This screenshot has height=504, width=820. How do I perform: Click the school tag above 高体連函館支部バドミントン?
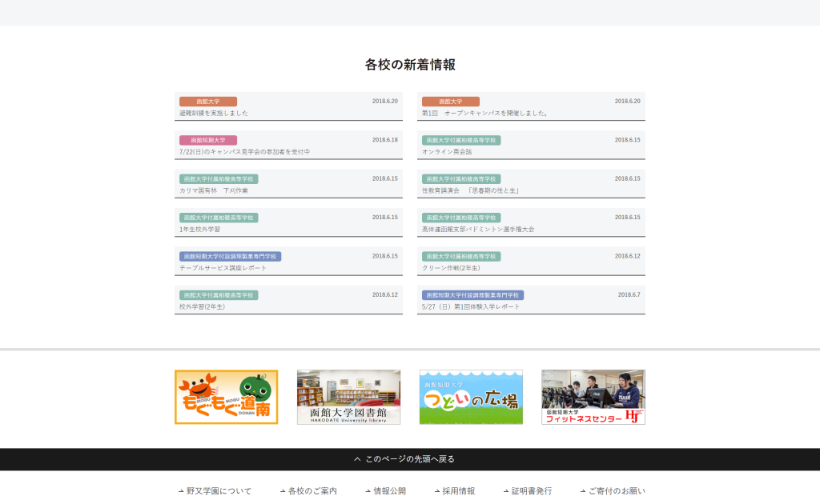[461, 218]
